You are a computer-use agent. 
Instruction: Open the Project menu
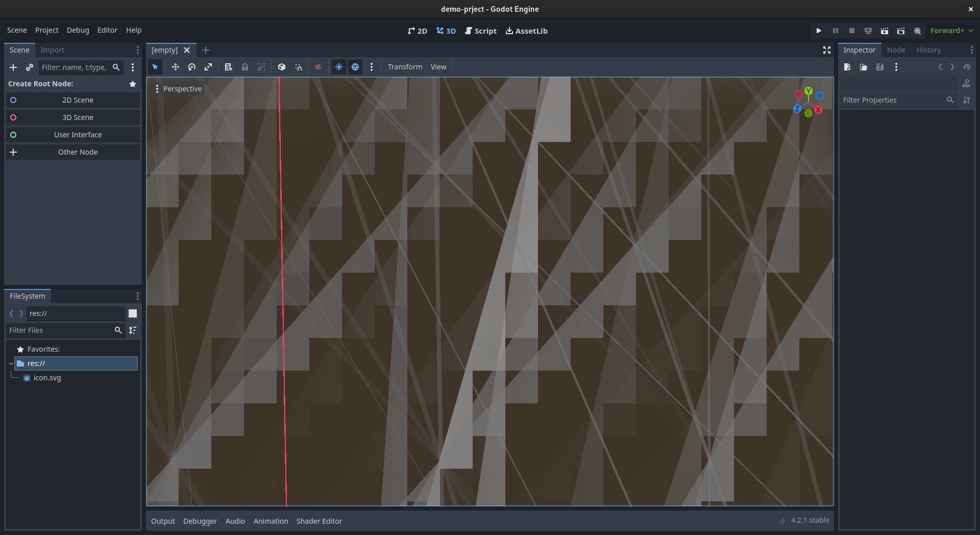pos(46,30)
